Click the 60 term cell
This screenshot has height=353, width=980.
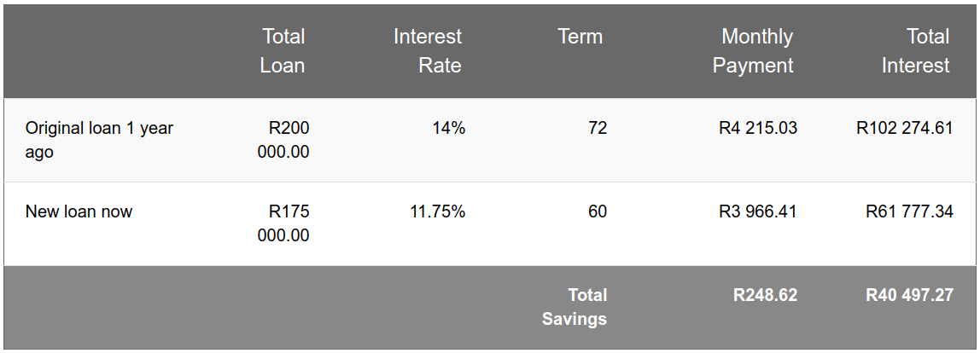(x=598, y=211)
